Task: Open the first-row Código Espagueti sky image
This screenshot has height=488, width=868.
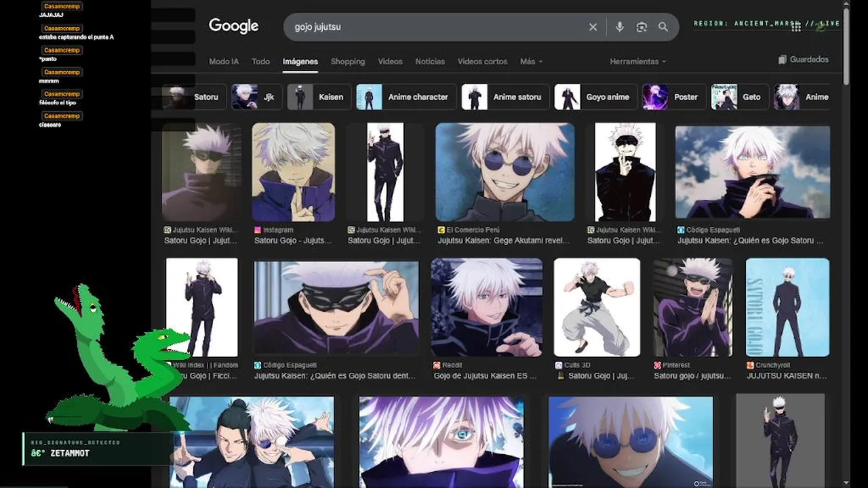Action: 753,172
